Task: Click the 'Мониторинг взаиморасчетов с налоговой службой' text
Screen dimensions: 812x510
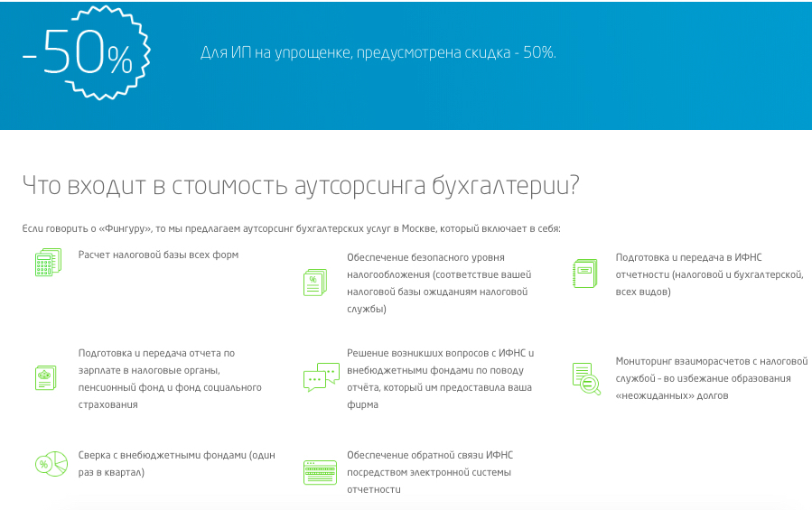Action: [711, 377]
